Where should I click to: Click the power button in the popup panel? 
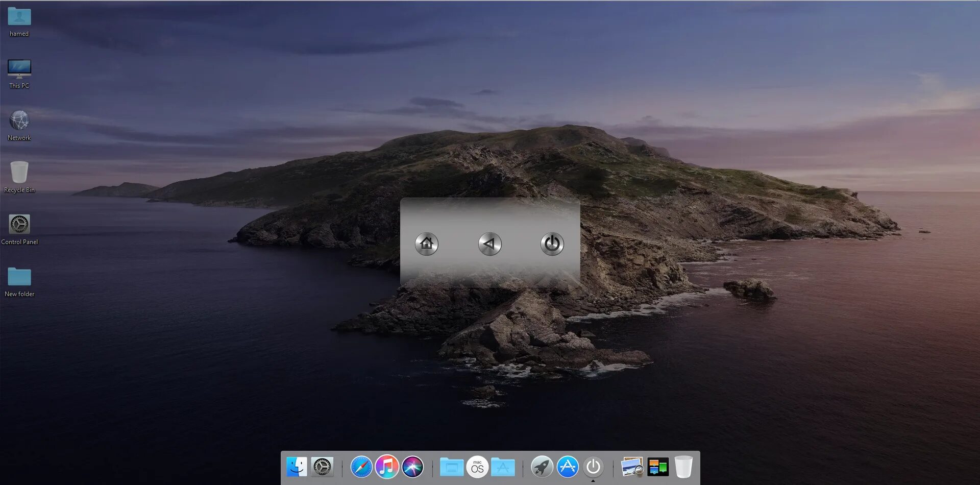coord(552,244)
